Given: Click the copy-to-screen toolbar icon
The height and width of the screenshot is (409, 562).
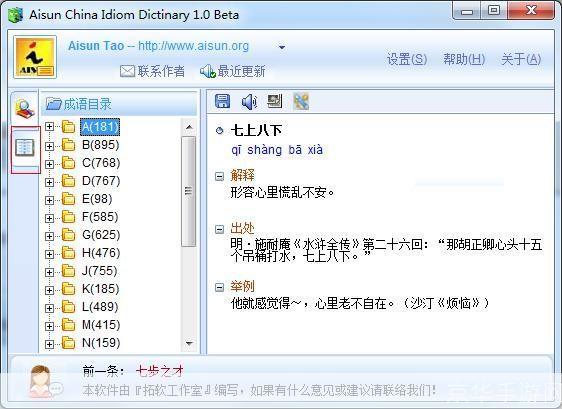Looking at the screenshot, I should coord(275,101).
